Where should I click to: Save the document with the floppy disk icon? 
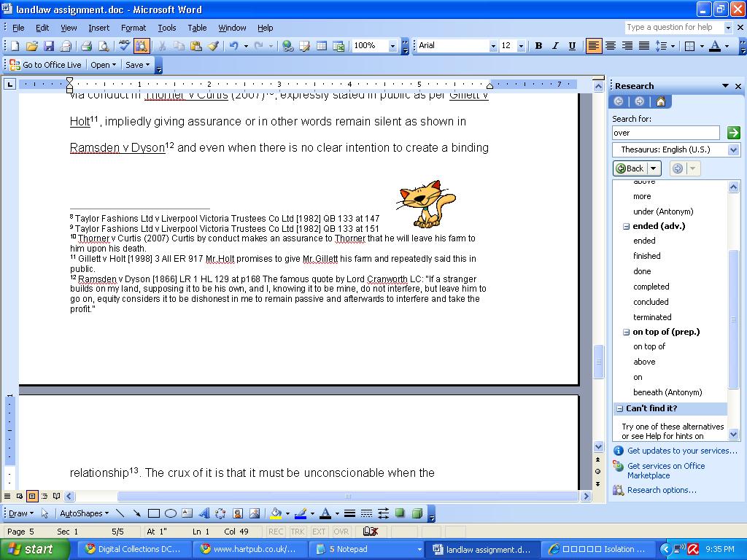pos(49,46)
